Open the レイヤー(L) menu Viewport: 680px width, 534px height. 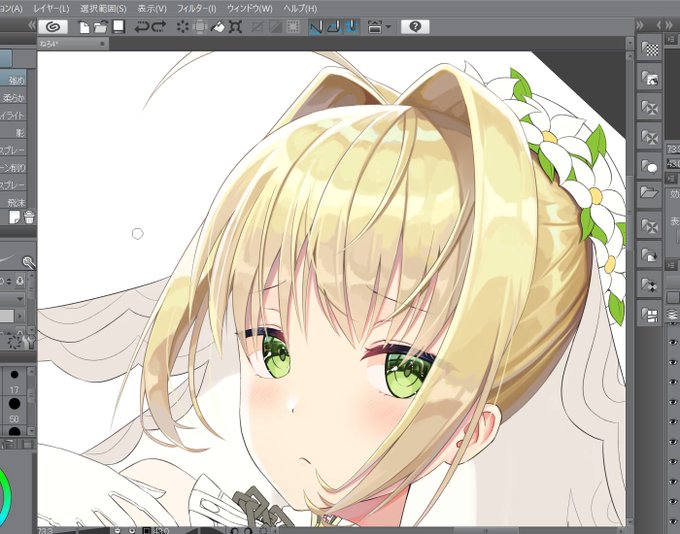click(52, 9)
